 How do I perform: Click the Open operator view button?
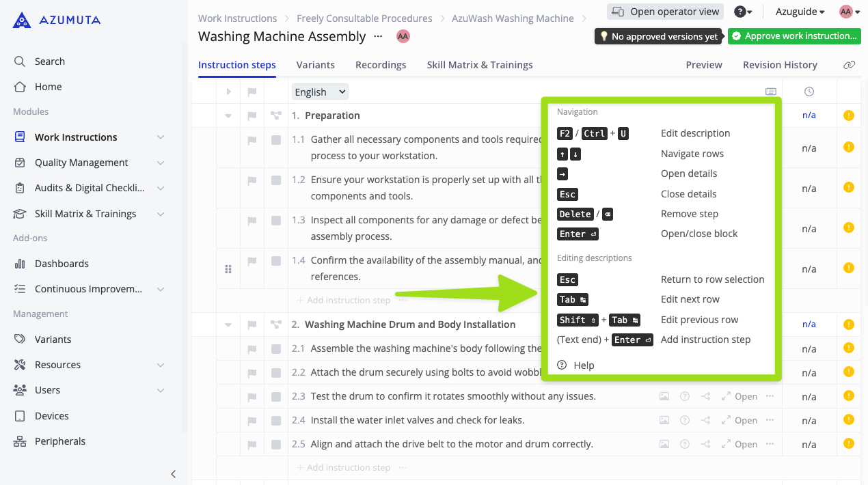pyautogui.click(x=664, y=12)
